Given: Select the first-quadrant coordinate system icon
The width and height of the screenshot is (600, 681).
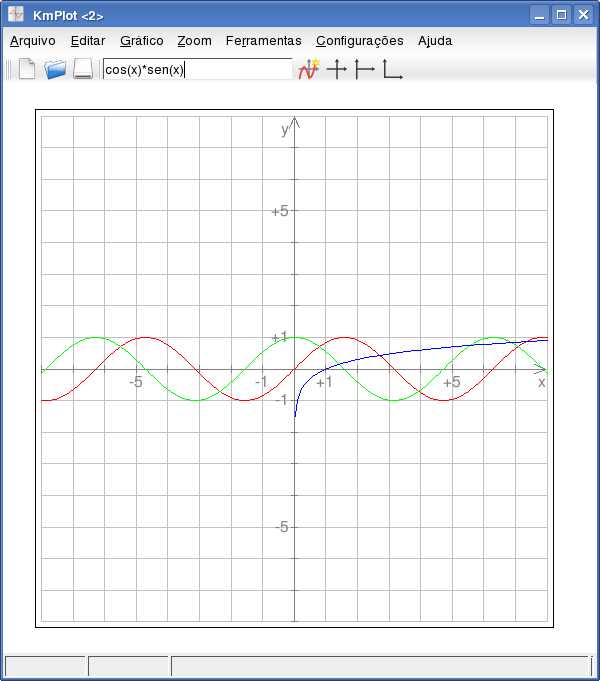Looking at the screenshot, I should [393, 69].
